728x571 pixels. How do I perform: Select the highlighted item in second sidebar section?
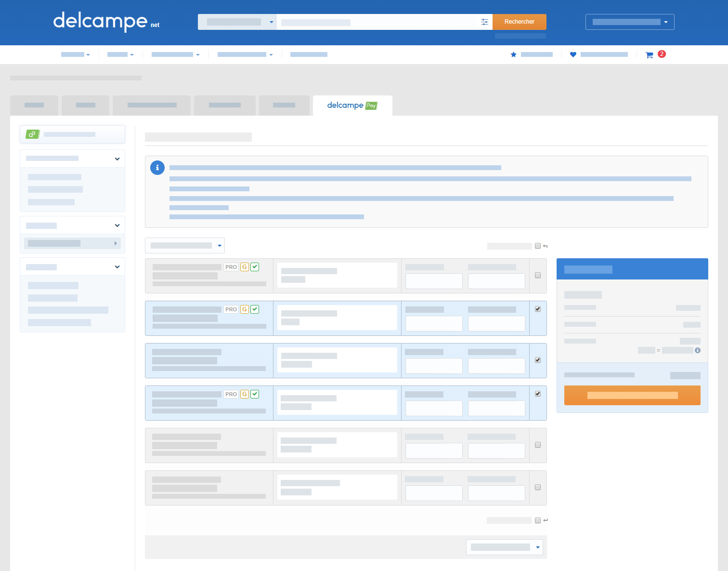click(72, 243)
